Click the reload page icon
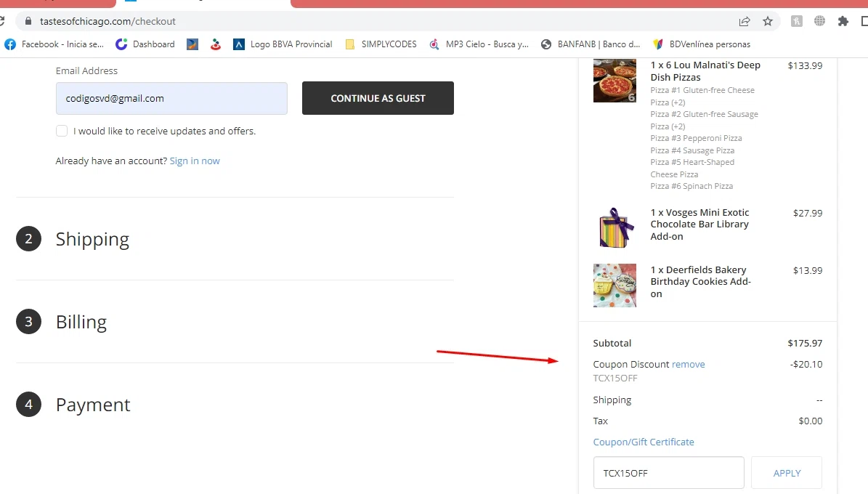868x494 pixels. click(x=2, y=21)
